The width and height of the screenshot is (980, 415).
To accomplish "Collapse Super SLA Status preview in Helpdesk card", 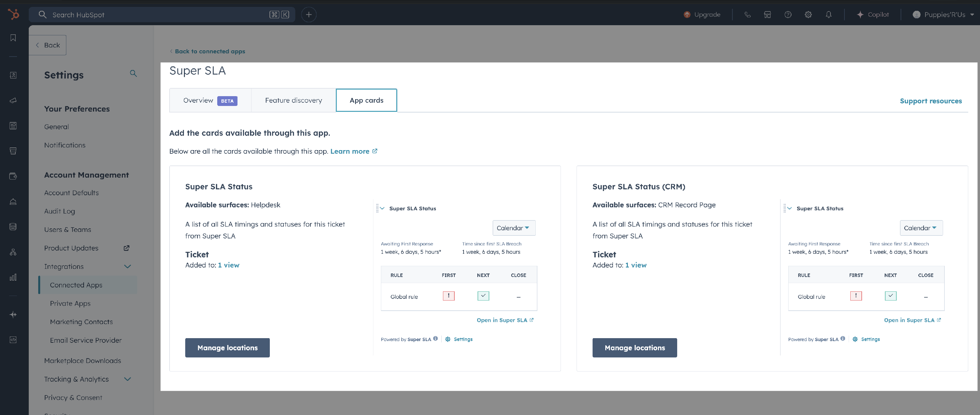I will (x=382, y=208).
